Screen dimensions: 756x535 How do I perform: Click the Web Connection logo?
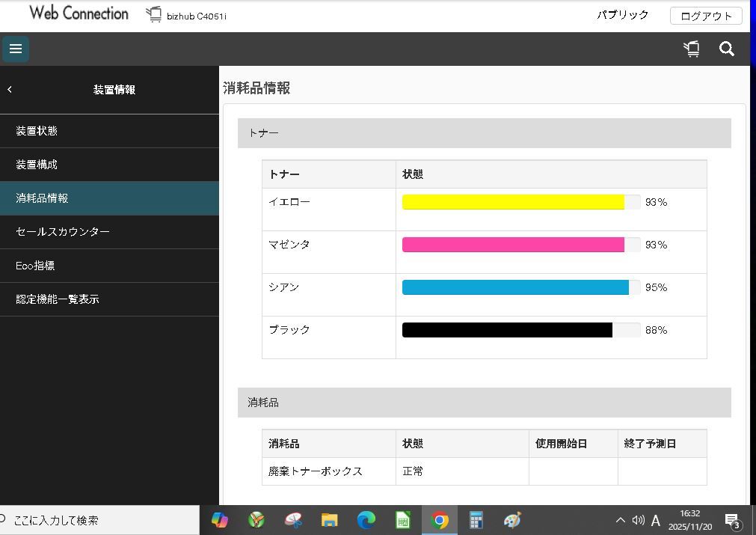click(x=79, y=13)
